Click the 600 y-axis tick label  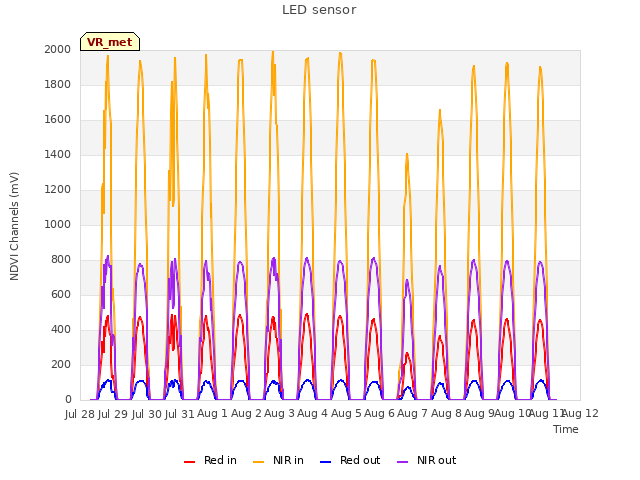[x=61, y=294]
